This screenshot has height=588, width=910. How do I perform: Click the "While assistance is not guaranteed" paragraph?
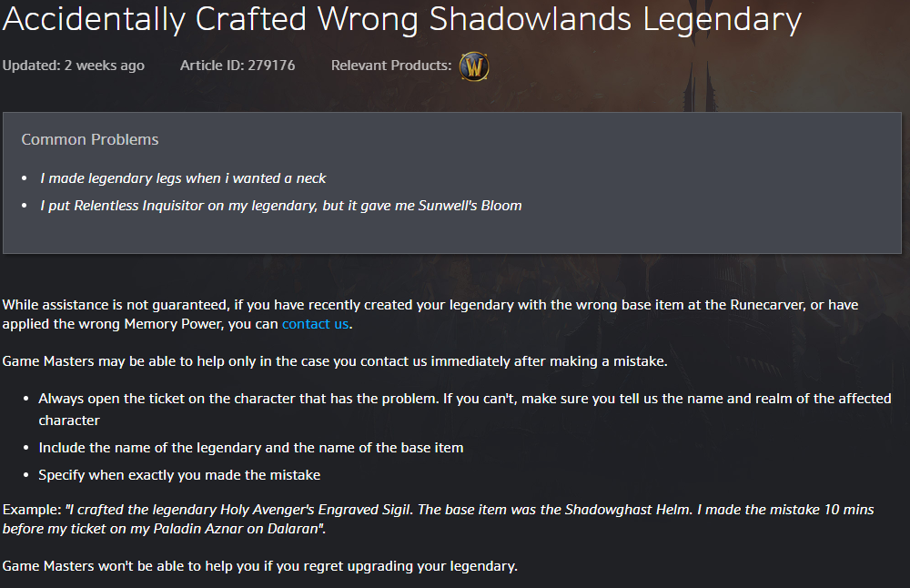pyautogui.click(x=430, y=314)
